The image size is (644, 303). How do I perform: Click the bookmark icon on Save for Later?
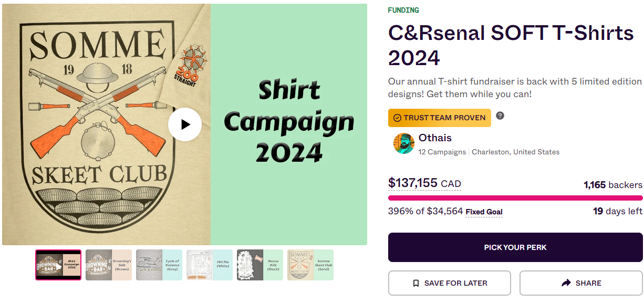(416, 283)
